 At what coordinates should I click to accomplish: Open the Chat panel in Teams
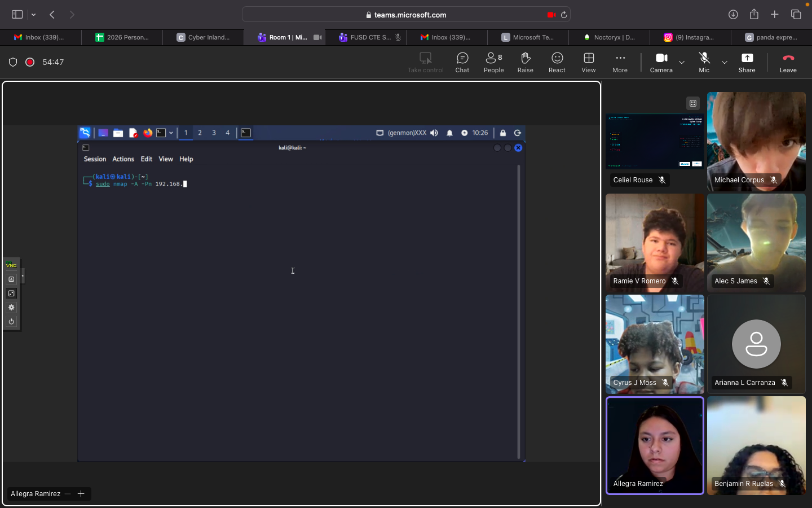[462, 62]
